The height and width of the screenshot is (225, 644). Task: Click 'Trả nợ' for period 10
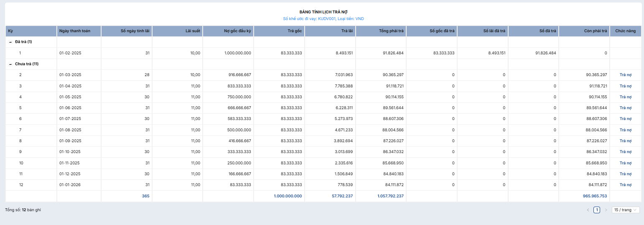[625, 163]
